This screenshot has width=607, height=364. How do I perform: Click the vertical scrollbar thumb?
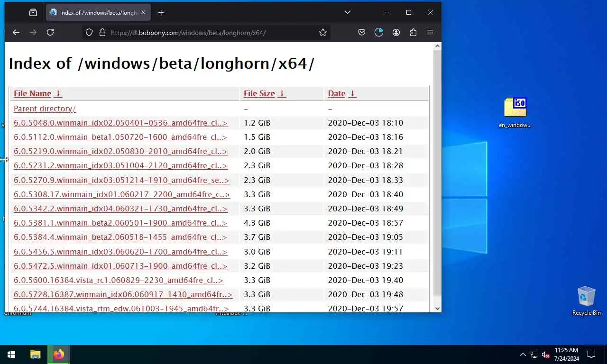coord(437,173)
